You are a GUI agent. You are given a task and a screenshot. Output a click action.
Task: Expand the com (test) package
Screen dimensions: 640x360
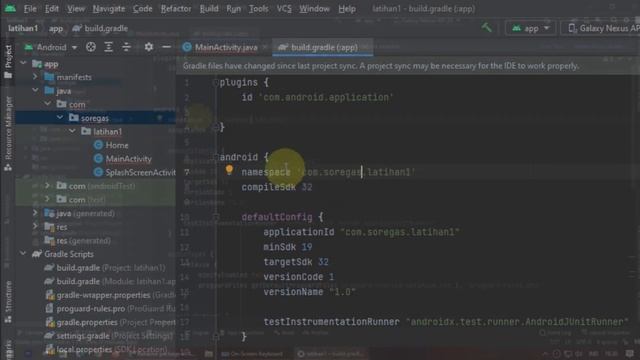point(48,199)
